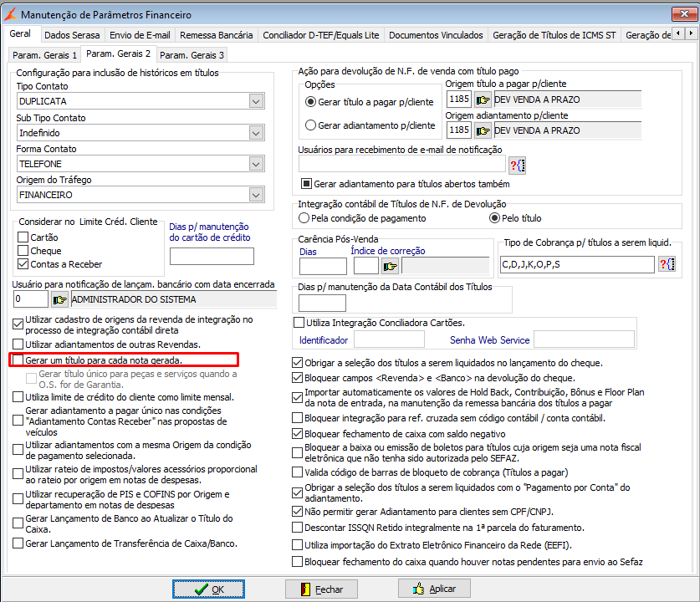Switch to Conciliador D-TEF/Equals Lite tab
The height and width of the screenshot is (602, 700).
(x=320, y=35)
